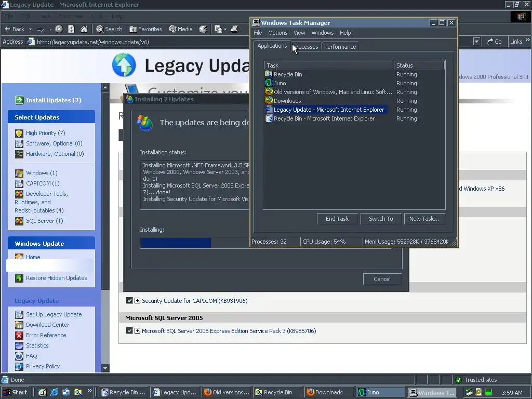This screenshot has height=399, width=532.
Task: Launch Internet Explorer from Quick Launch
Action: (x=54, y=392)
